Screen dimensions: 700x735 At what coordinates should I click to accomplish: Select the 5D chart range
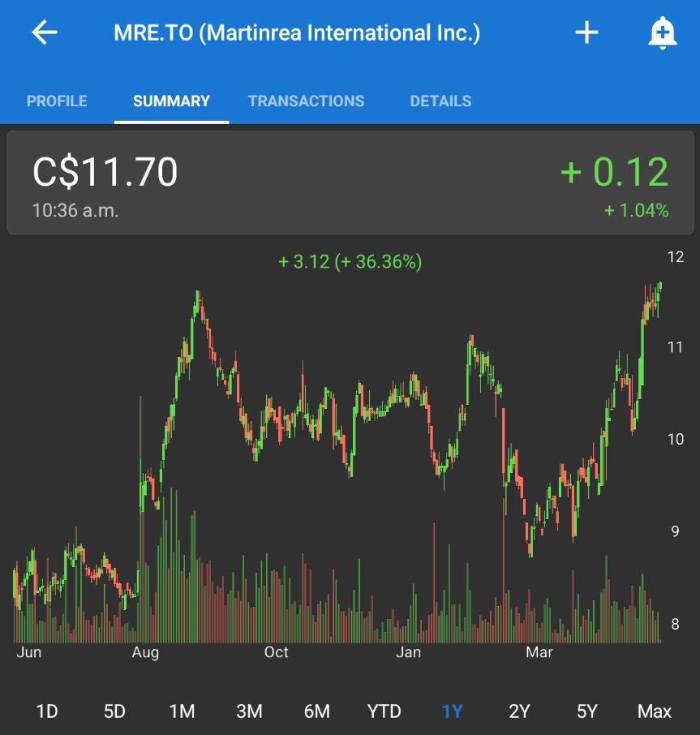point(114,711)
